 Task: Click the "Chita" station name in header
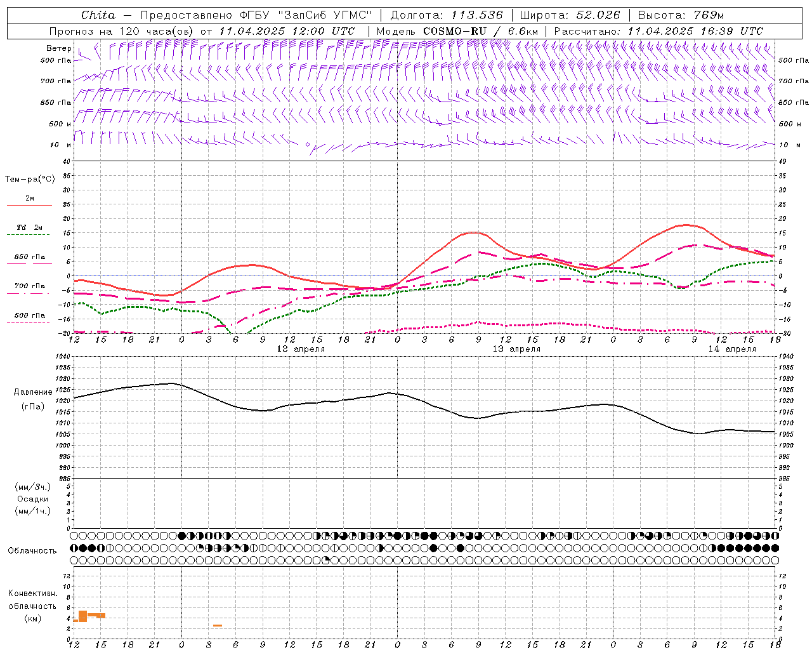point(98,15)
